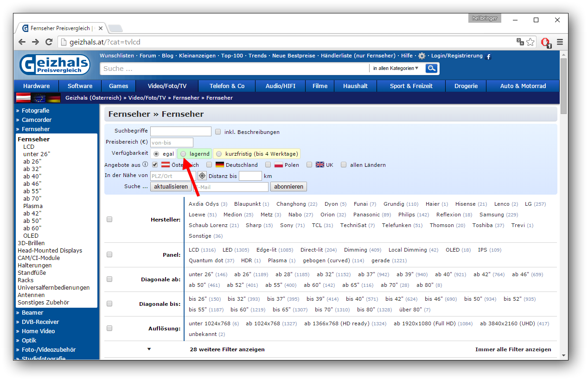Check the allen Ländern checkbox
588x380 pixels.
[344, 165]
